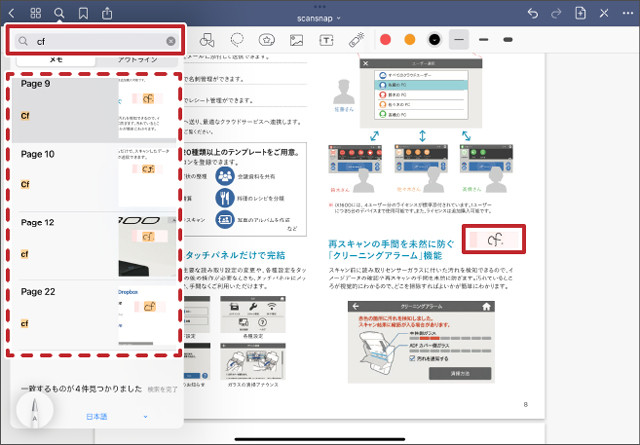
Task: Open the share/export icon
Action: click(x=107, y=14)
